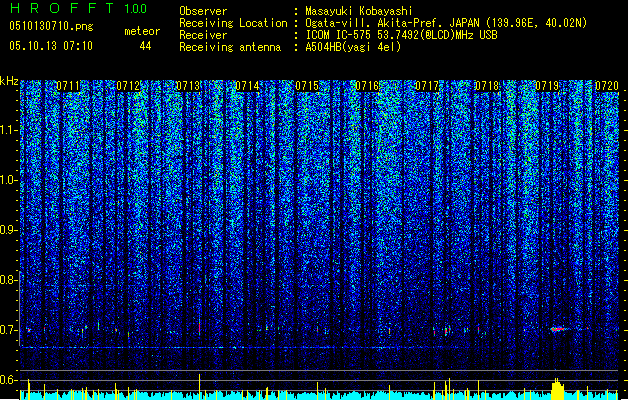
Task: Select the 0719 time marker
Action: pos(547,86)
